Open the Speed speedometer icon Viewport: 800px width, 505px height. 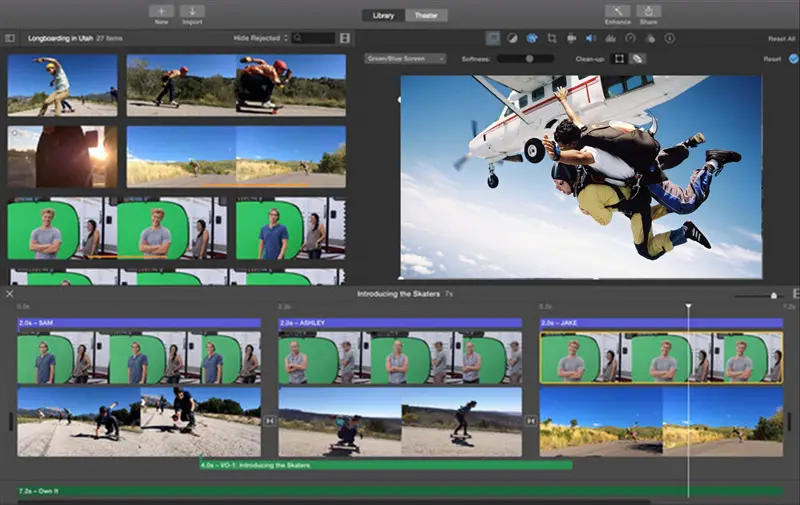coord(630,38)
